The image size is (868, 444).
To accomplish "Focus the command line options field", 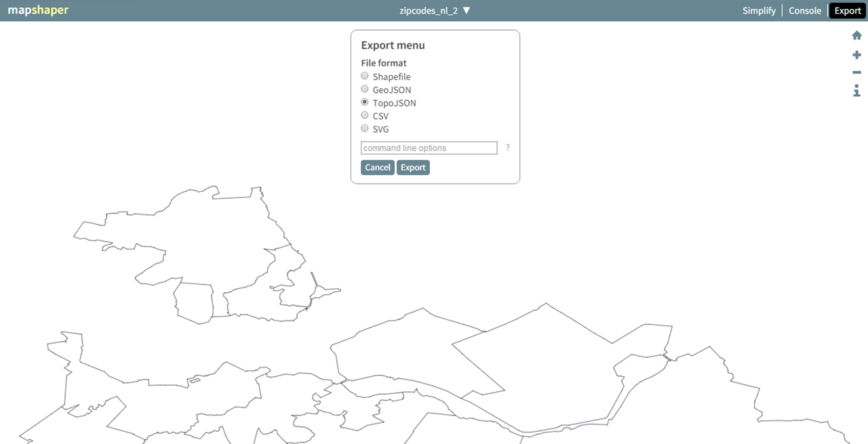I will coord(429,148).
